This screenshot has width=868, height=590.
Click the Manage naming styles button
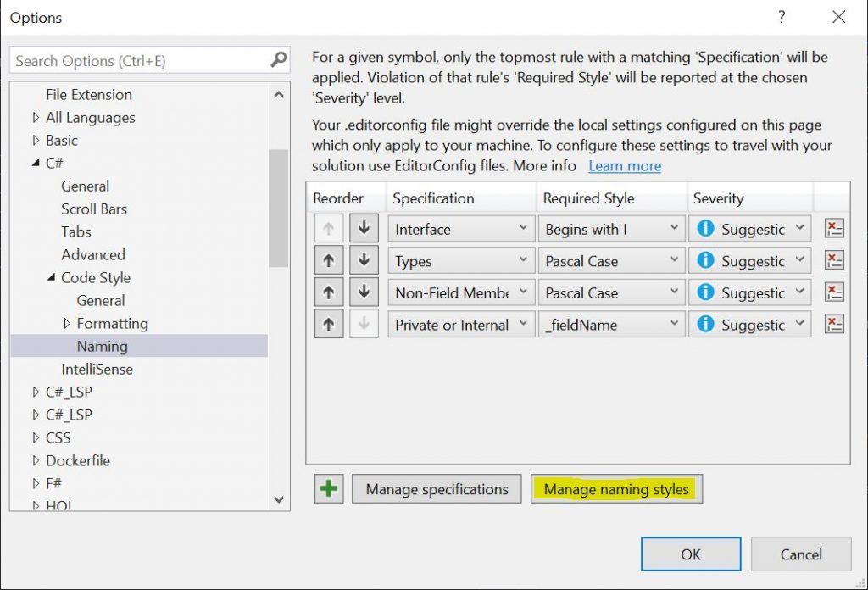pyautogui.click(x=616, y=489)
